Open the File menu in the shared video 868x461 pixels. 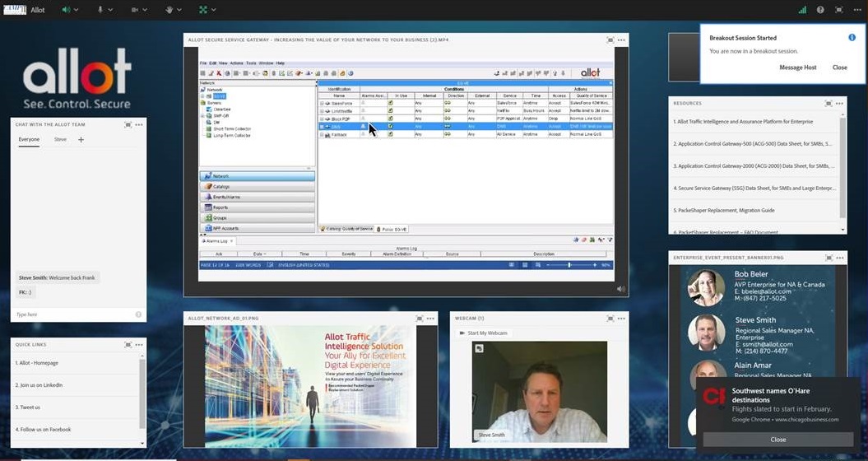[x=203, y=63]
